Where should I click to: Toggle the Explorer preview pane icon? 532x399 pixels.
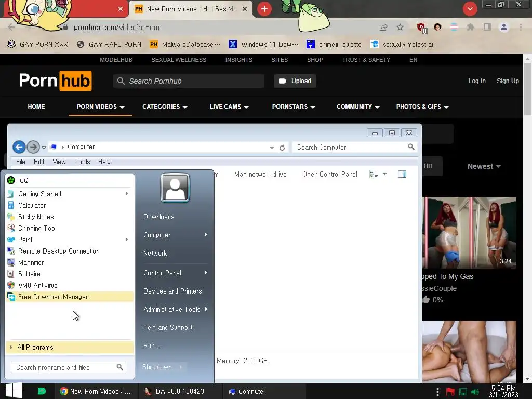[402, 175]
